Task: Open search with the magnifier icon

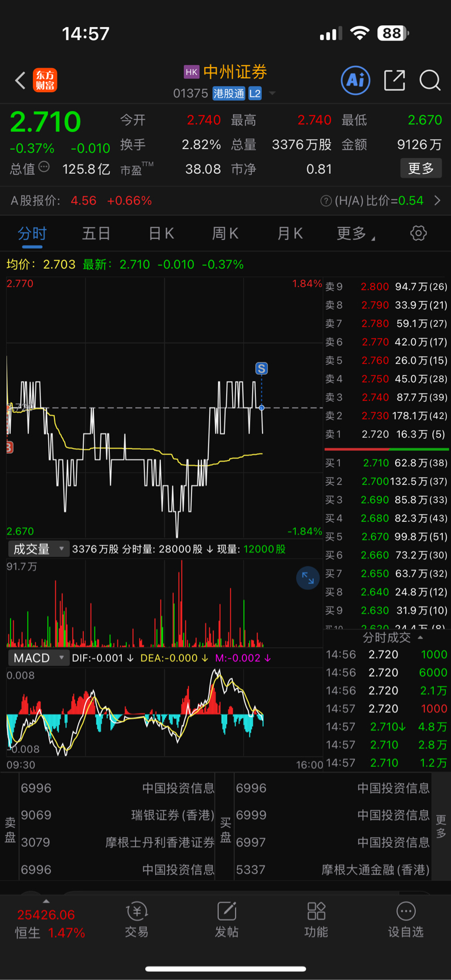Action: click(430, 80)
